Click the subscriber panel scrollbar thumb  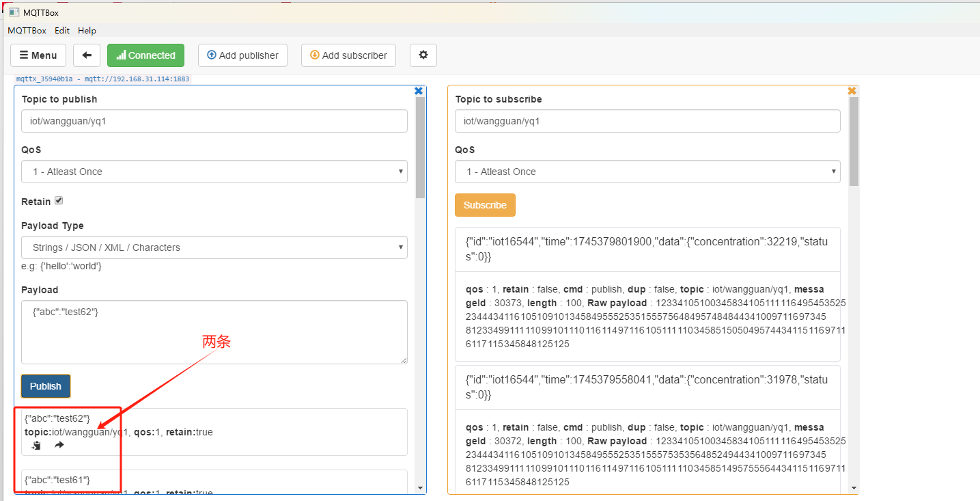[x=854, y=141]
